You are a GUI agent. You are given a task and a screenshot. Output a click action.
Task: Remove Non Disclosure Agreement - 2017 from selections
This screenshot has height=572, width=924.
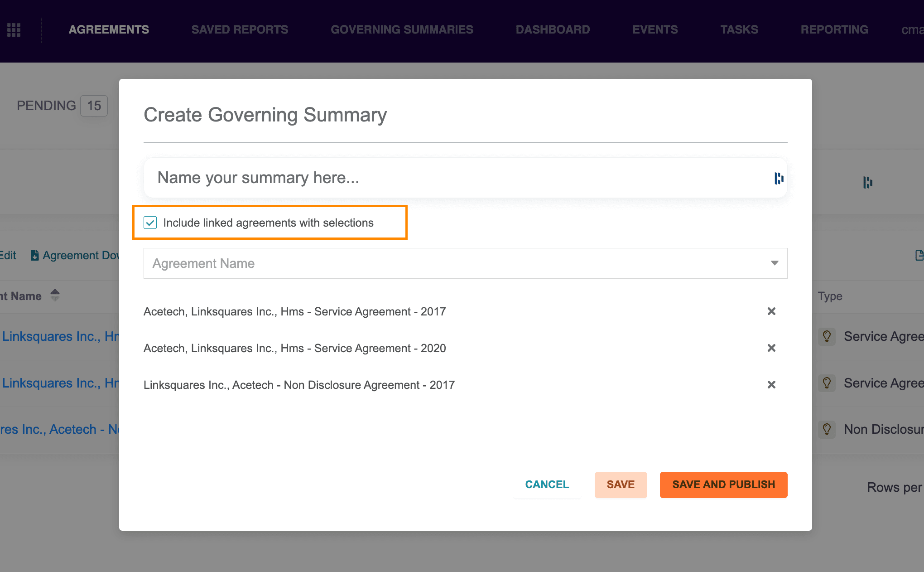tap(771, 385)
